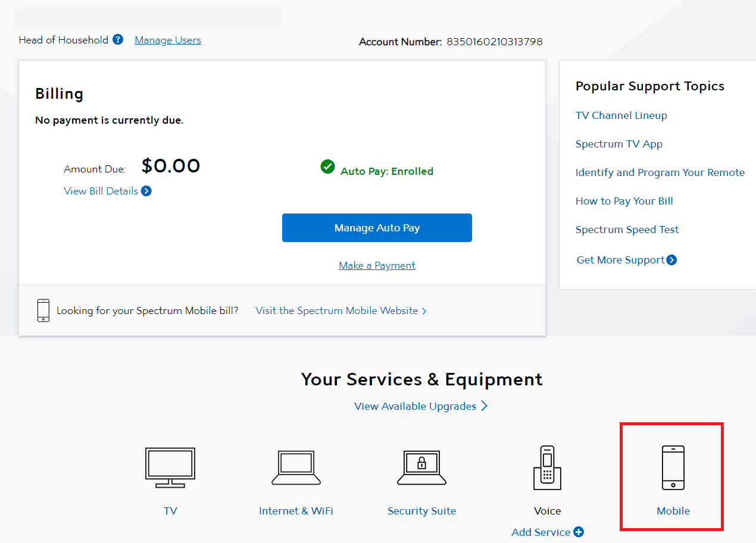Click chevron after View Available Upgrades
Image resolution: width=756 pixels, height=543 pixels.
coord(485,406)
